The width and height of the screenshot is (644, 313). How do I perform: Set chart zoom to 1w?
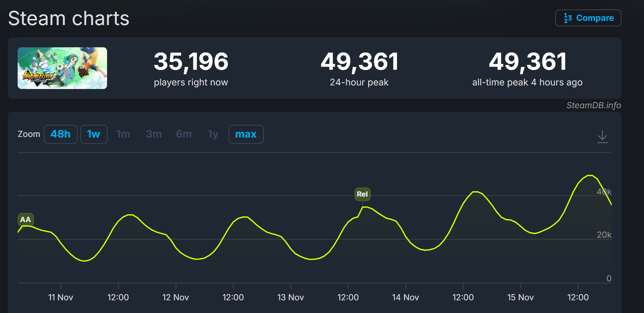[x=94, y=134]
